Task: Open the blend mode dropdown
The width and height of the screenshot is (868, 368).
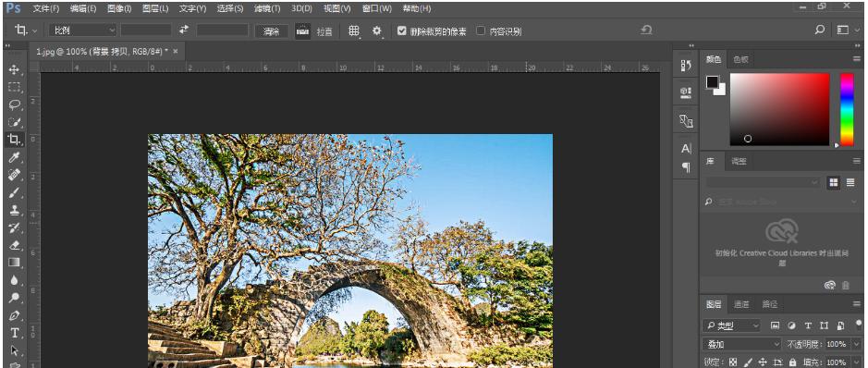Action: click(x=741, y=344)
